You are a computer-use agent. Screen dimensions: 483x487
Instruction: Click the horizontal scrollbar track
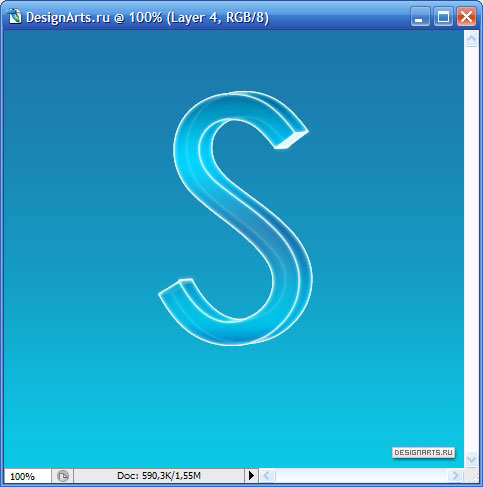click(x=361, y=476)
